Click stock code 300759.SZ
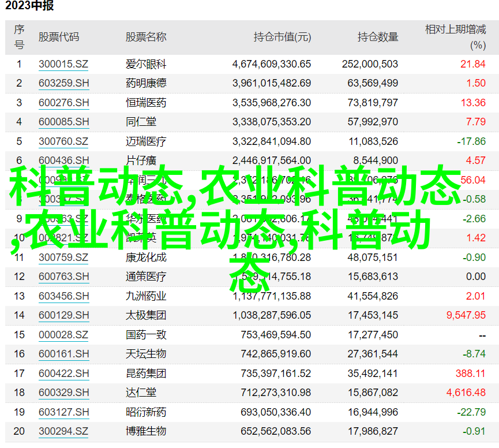499x448 pixels. pyautogui.click(x=63, y=257)
